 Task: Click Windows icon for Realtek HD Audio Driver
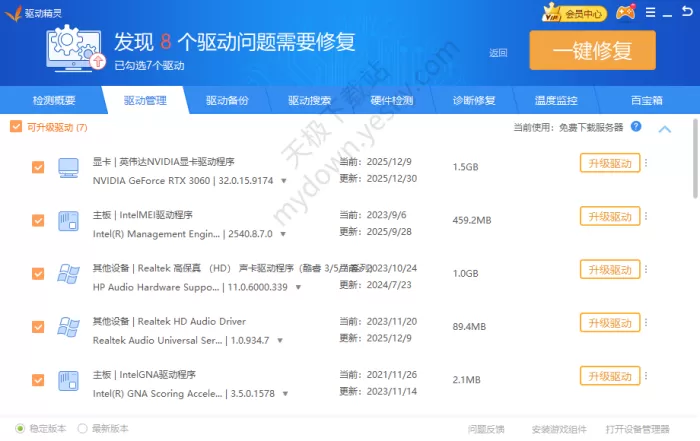pyautogui.click(x=68, y=327)
